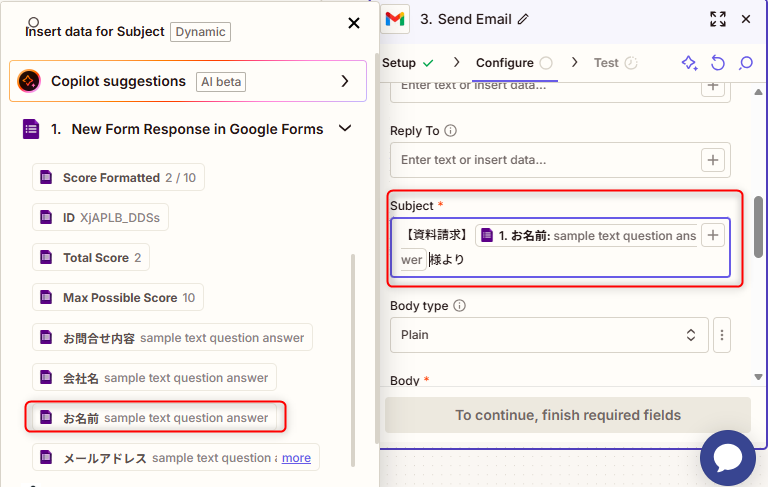
Task: Open Body type three-dot options menu
Action: [x=722, y=335]
